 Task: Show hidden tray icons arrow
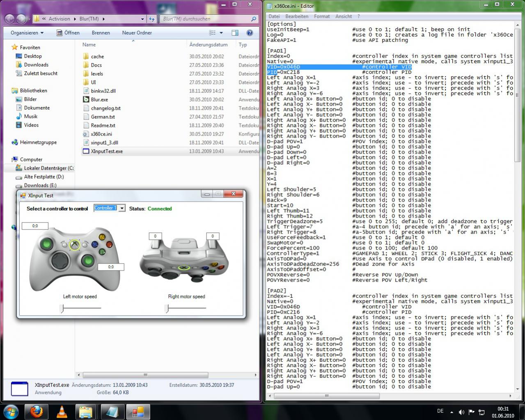click(x=452, y=412)
